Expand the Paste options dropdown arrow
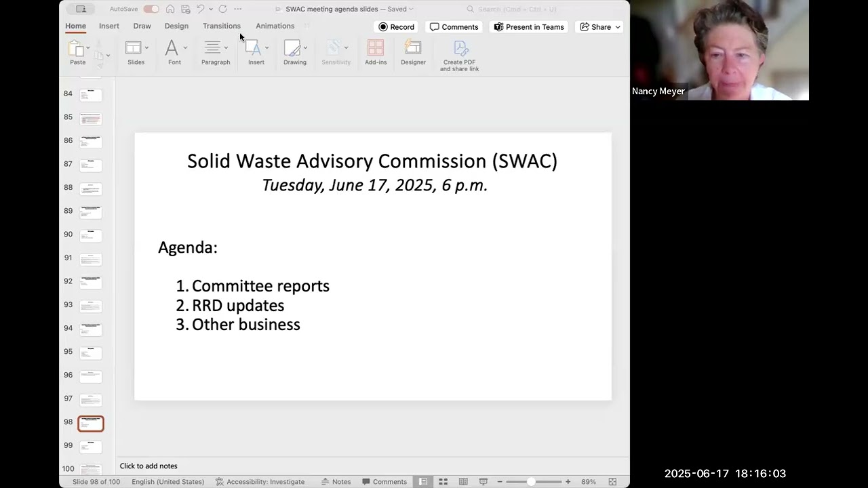 [x=88, y=47]
